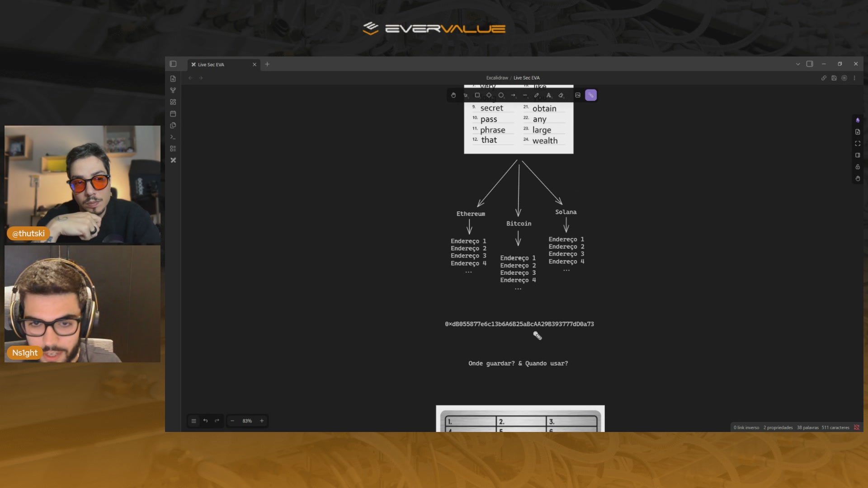This screenshot has height=488, width=868.
Task: Click the Excalidraw icon in left ribbon
Action: click(x=173, y=160)
